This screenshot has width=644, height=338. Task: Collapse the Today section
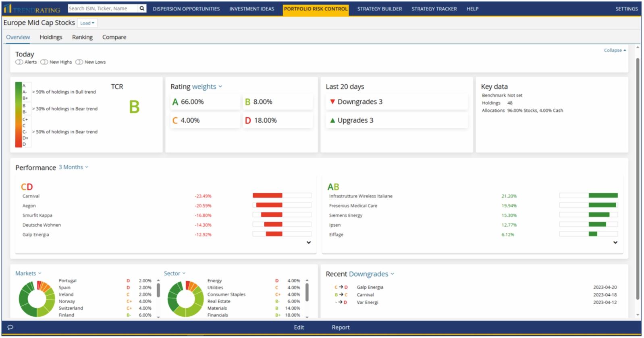click(615, 50)
